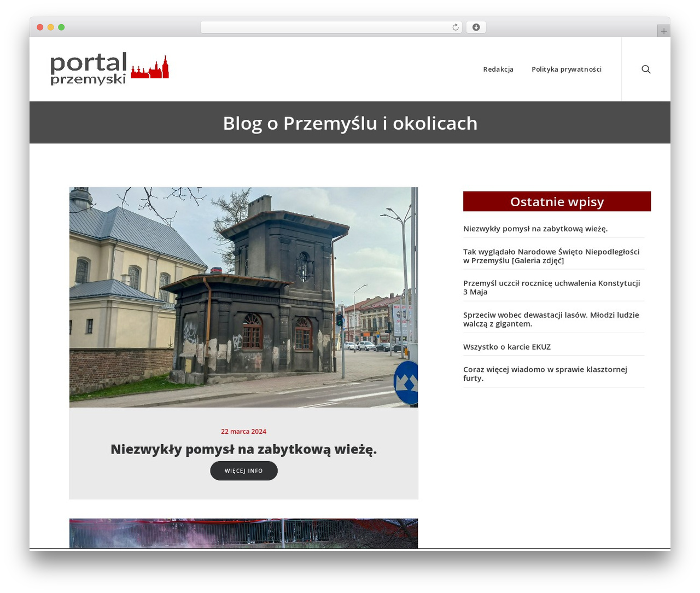Open sidebar link about Narodowe Święto Niepodległości
Image resolution: width=700 pixels, height=593 pixels.
pos(551,256)
